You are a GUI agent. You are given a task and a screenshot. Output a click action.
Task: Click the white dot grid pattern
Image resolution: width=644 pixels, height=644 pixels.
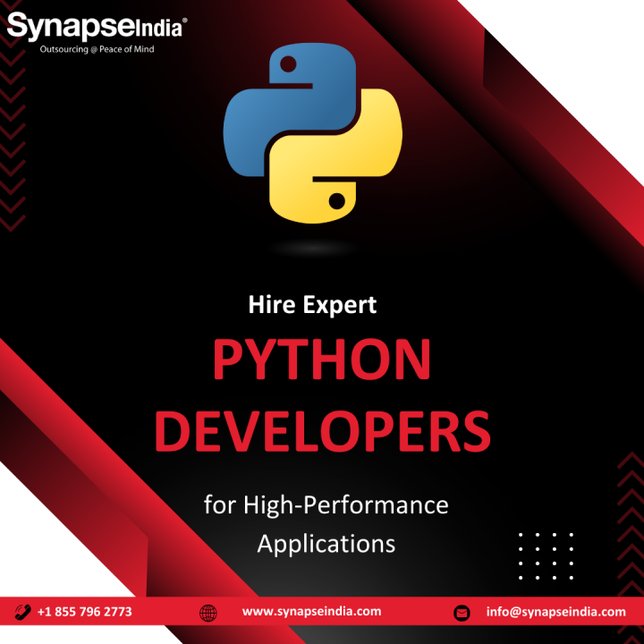pyautogui.click(x=546, y=556)
